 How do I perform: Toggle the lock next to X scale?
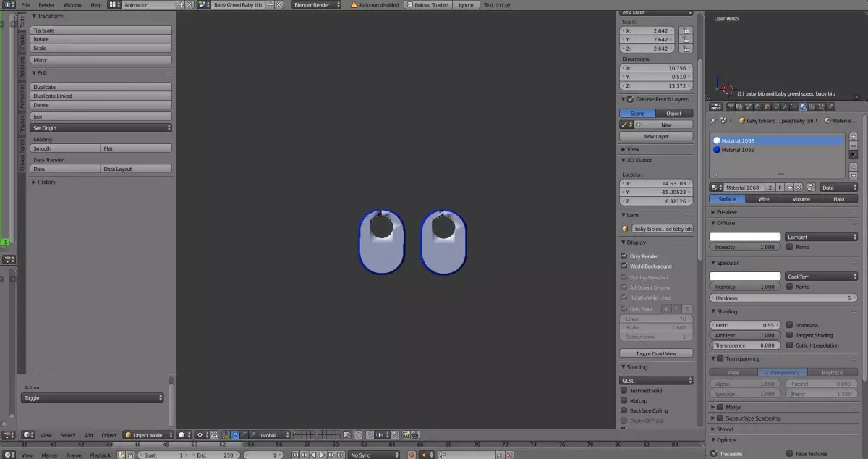pyautogui.click(x=686, y=30)
